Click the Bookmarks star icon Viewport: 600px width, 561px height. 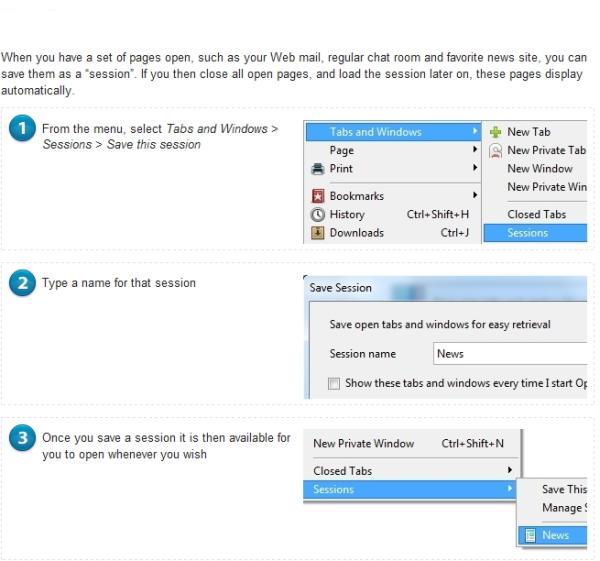(316, 196)
